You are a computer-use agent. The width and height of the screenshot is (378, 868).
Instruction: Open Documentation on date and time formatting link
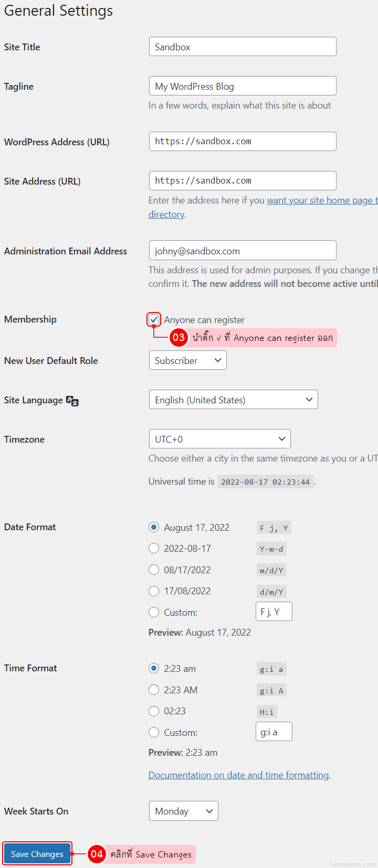(239, 775)
